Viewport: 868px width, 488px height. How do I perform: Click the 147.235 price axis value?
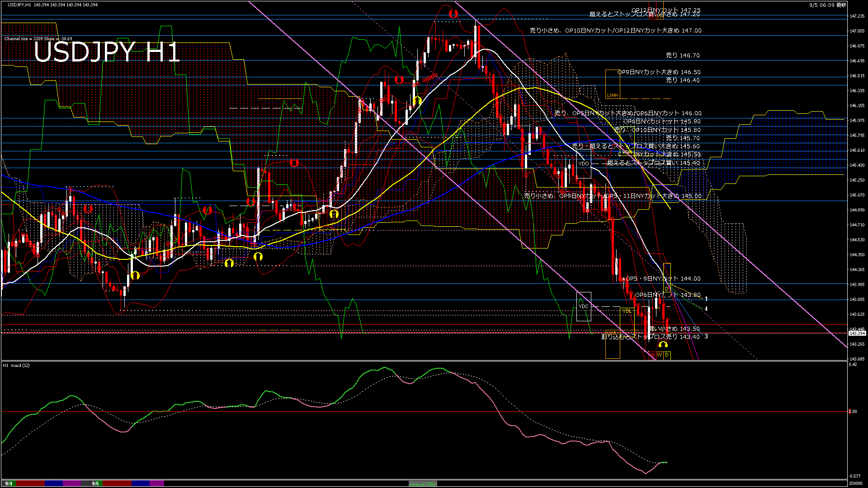tap(857, 16)
